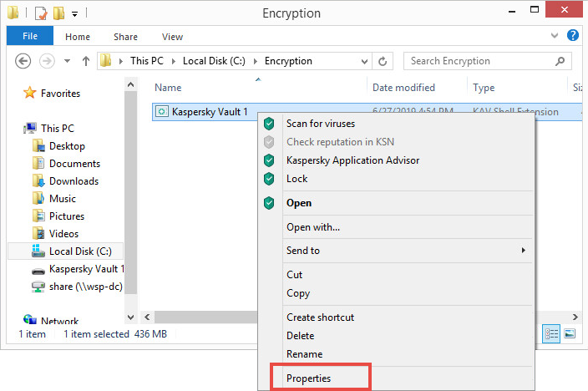Click Encryption in the address bar
This screenshot has height=391, width=588.
pos(288,61)
